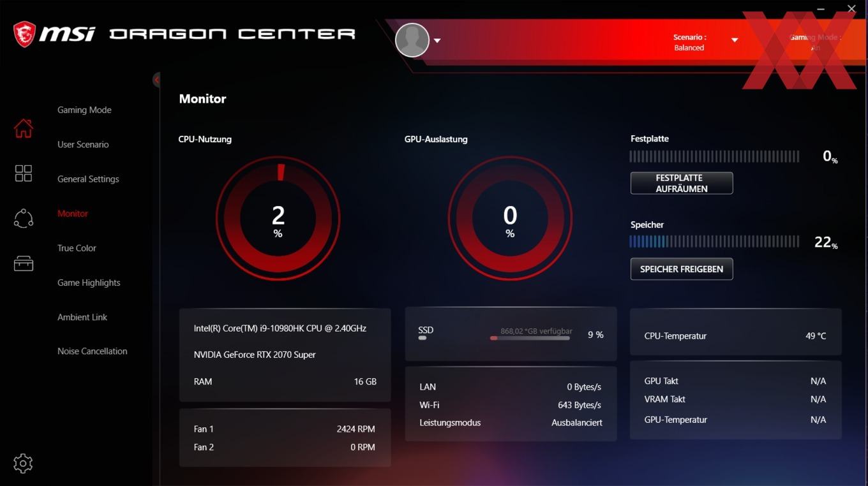Click the CPU-Nutzung circular gauge
868x486 pixels.
click(278, 219)
